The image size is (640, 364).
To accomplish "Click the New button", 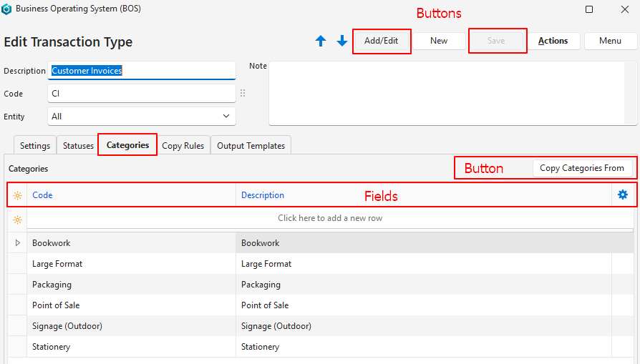I will [439, 41].
